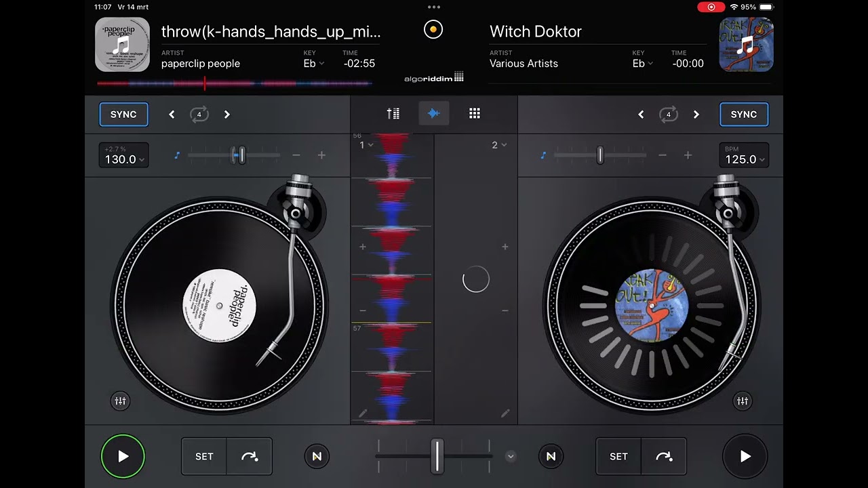
Task: Increase right deck tempo with plus
Action: tap(688, 155)
